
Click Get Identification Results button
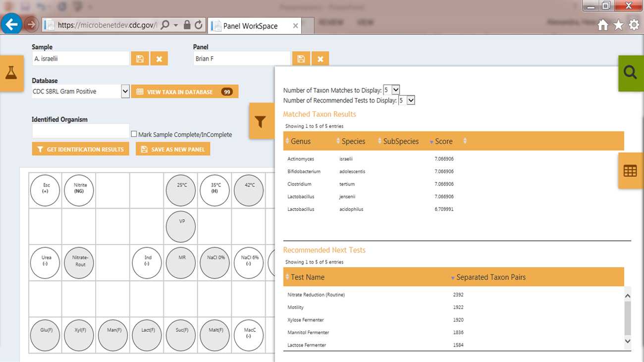click(x=80, y=149)
